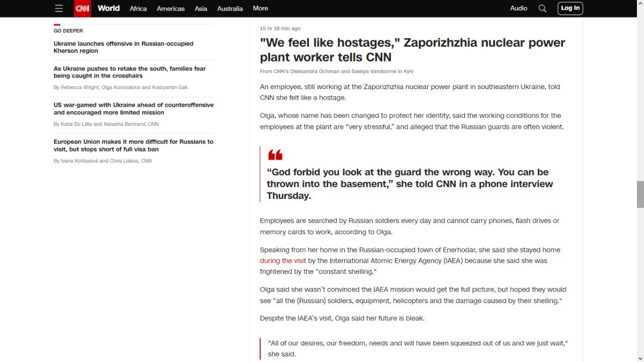Click paragraph 'Despite the IAEA's visit'
Image resolution: width=644 pixels, height=362 pixels.
click(x=342, y=318)
